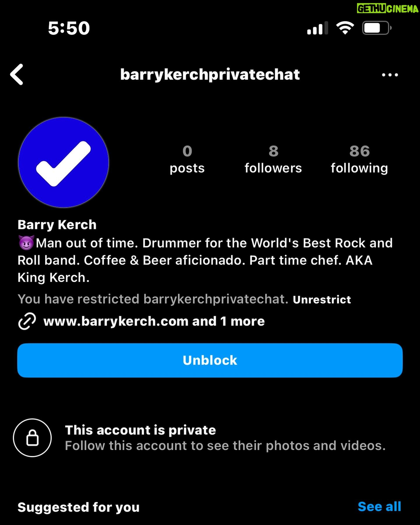
Task: Tap the 5:50 clock in status bar
Action: click(x=69, y=28)
